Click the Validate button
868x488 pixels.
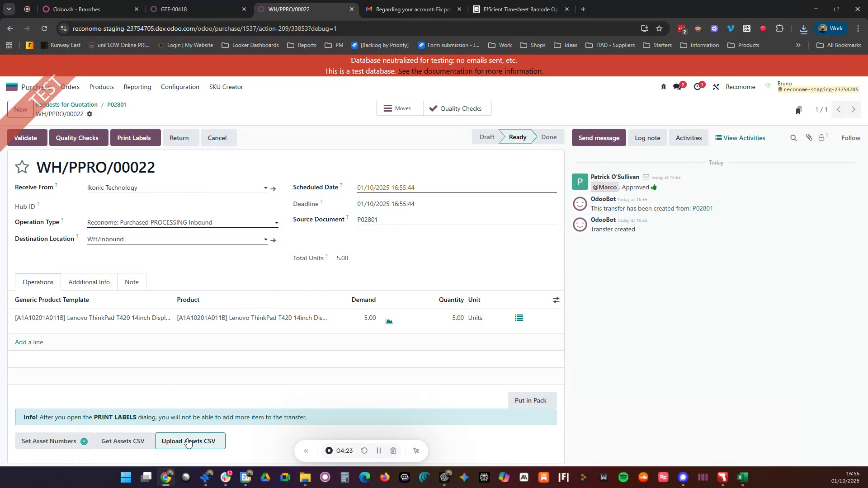point(26,137)
